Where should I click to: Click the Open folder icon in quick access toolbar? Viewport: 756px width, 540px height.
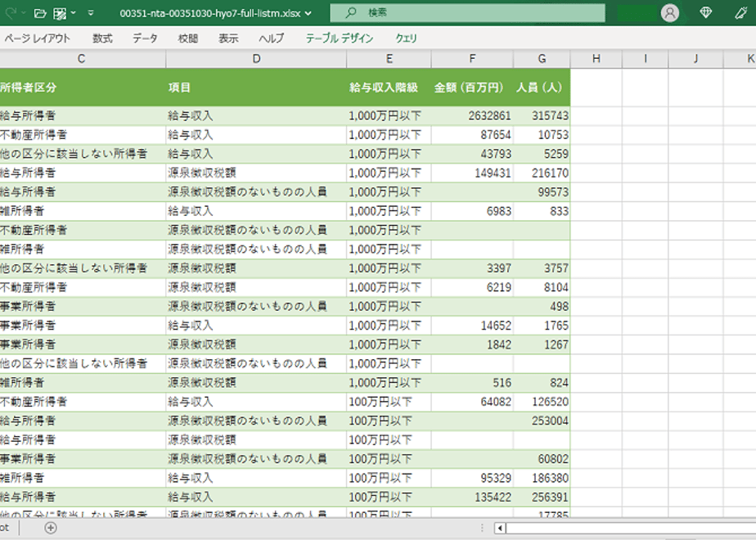[x=41, y=13]
